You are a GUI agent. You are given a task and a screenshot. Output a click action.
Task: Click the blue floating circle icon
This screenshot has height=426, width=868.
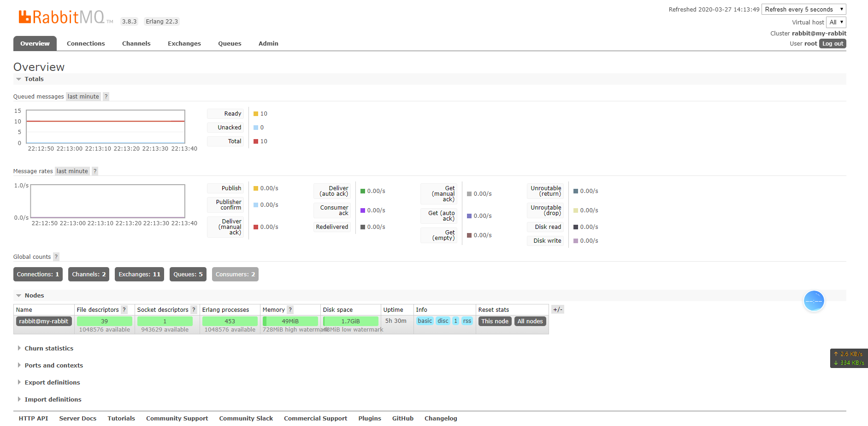[x=814, y=301]
